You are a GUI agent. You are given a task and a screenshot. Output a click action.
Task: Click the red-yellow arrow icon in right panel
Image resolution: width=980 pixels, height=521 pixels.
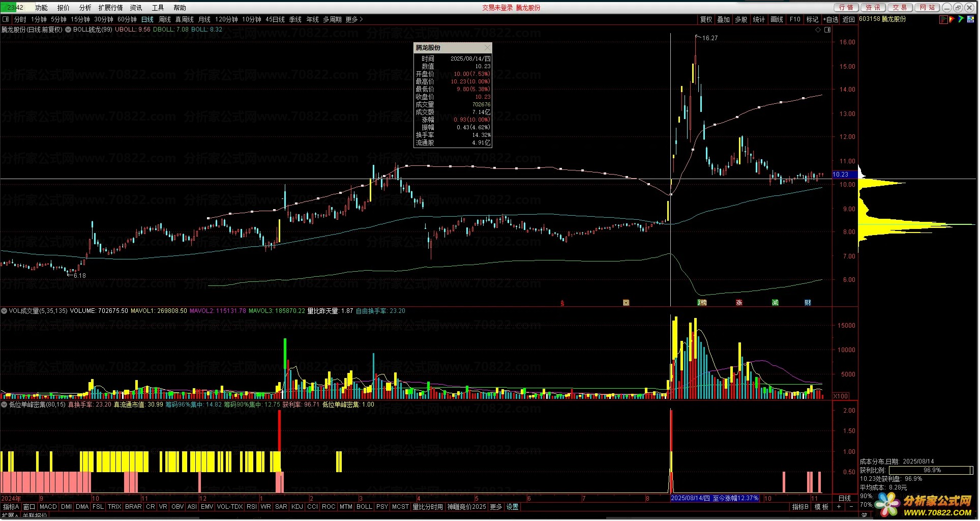click(952, 19)
